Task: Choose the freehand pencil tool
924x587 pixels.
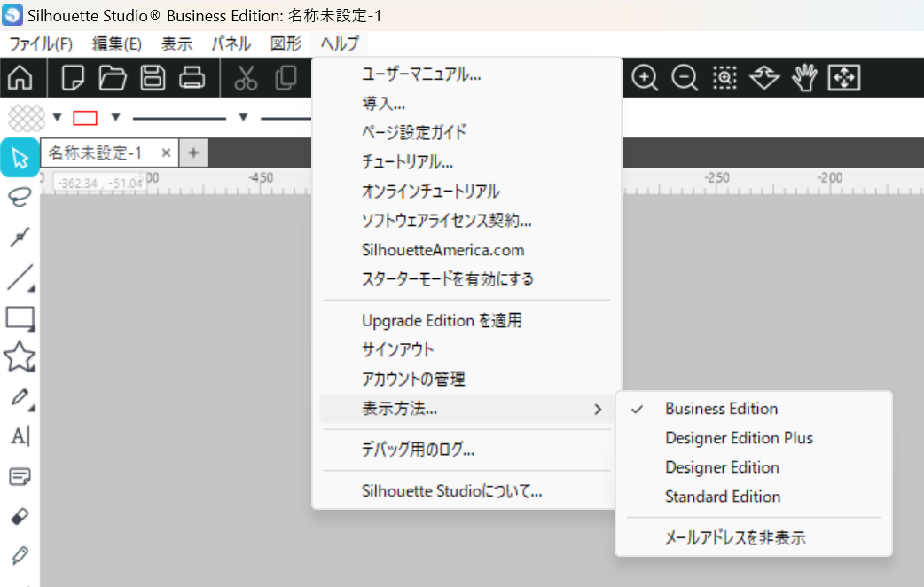Action: (21, 398)
